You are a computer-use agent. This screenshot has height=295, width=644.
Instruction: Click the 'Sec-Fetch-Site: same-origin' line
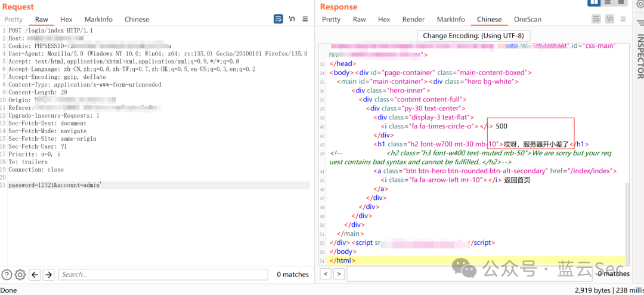(52, 139)
